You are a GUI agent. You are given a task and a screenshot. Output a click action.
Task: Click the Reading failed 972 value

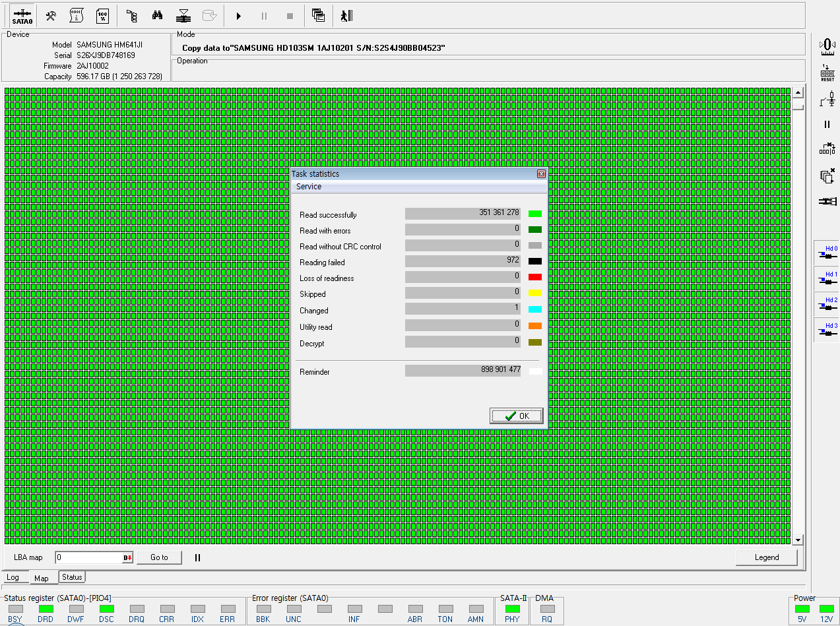click(513, 261)
